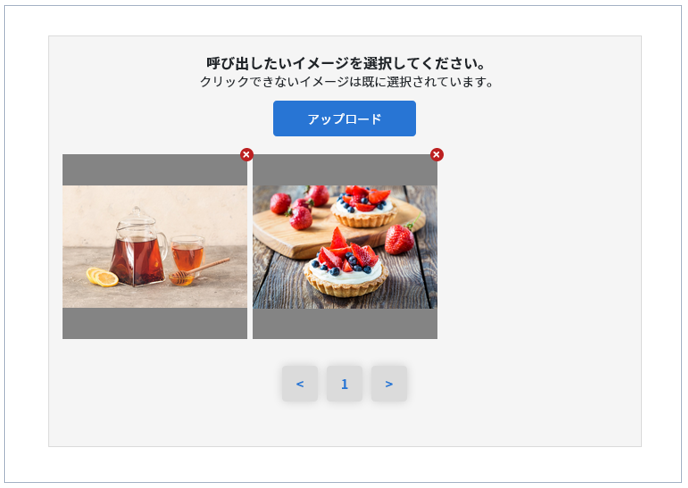Select the glass teapot photo
The height and width of the screenshot is (488, 688).
click(x=155, y=246)
